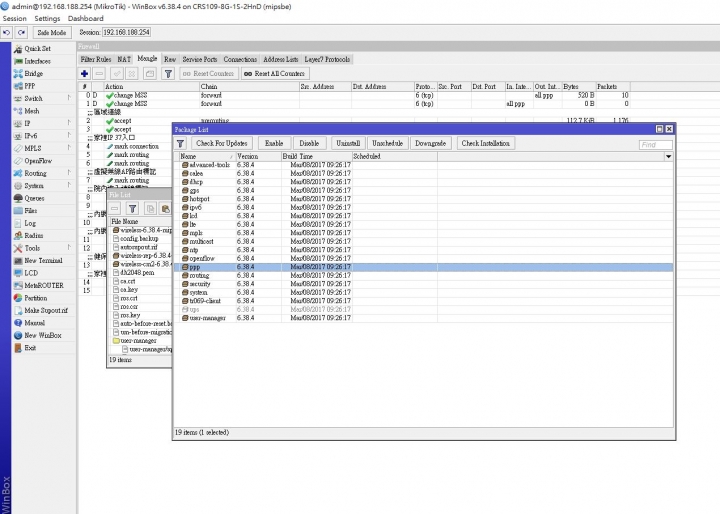Click Enable button in Package List
Viewport: 720px width, 514px height.
pyautogui.click(x=274, y=143)
